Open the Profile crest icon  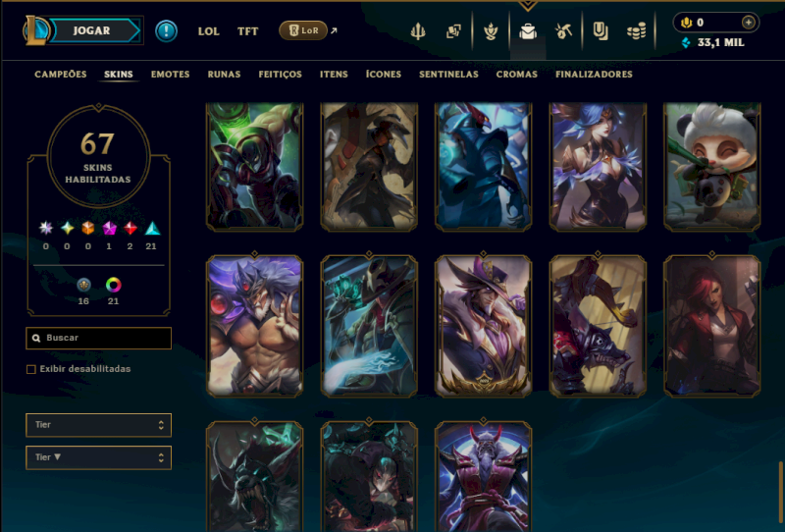(491, 31)
